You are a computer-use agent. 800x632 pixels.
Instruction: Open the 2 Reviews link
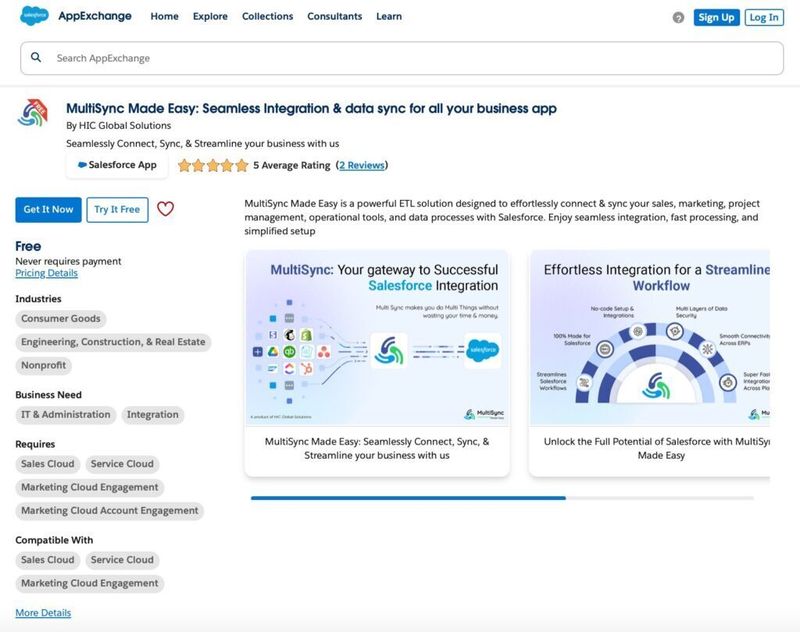[x=362, y=165]
